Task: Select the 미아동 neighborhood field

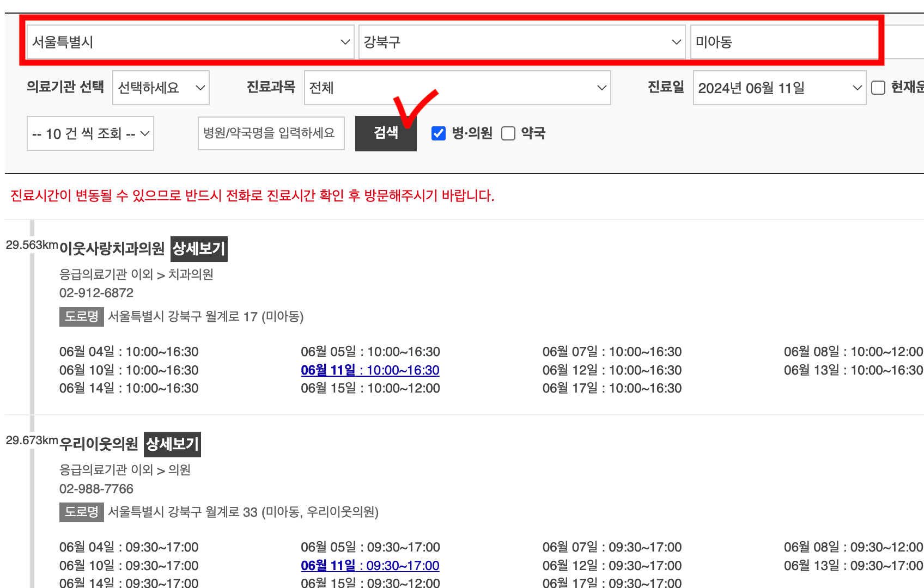Action: point(783,41)
